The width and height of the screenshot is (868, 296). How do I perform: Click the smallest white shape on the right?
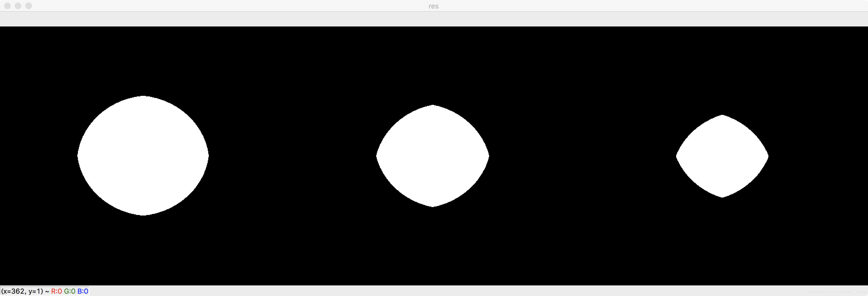tap(722, 156)
